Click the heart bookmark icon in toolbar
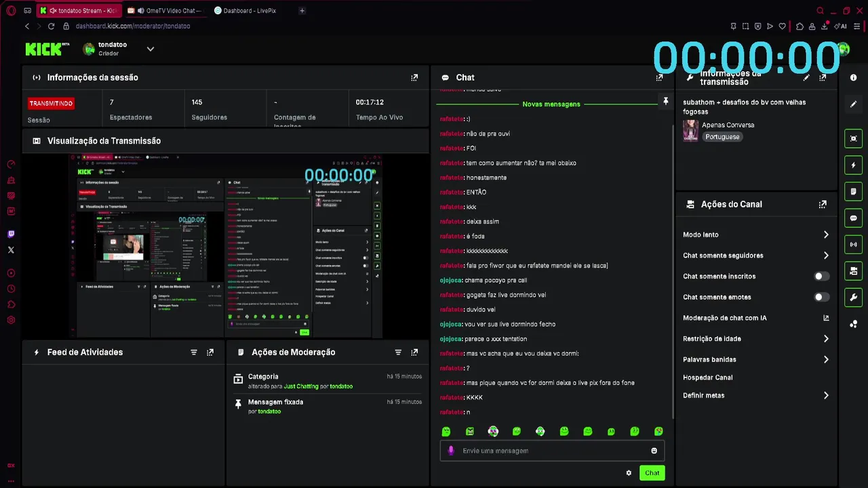868x488 pixels. (x=782, y=26)
